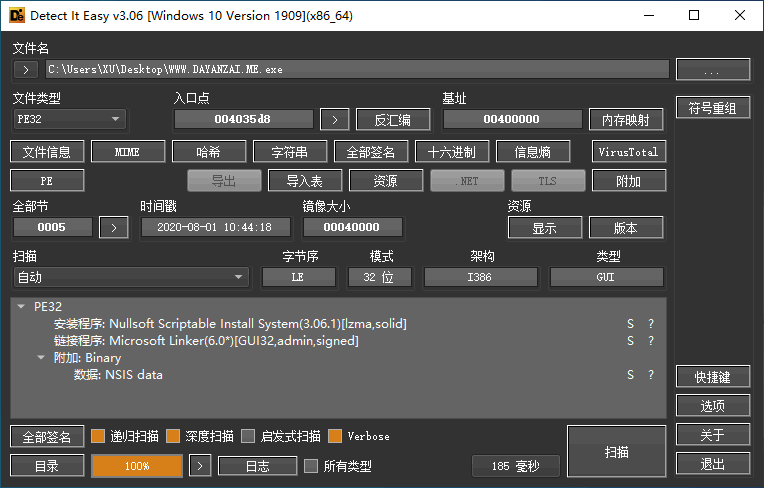Open 内存映射 memory map
764x488 pixels.
626,119
